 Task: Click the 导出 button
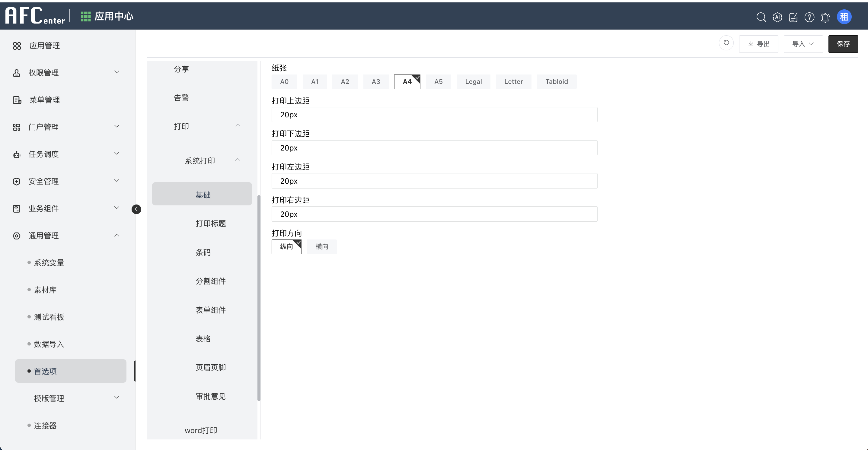point(758,44)
